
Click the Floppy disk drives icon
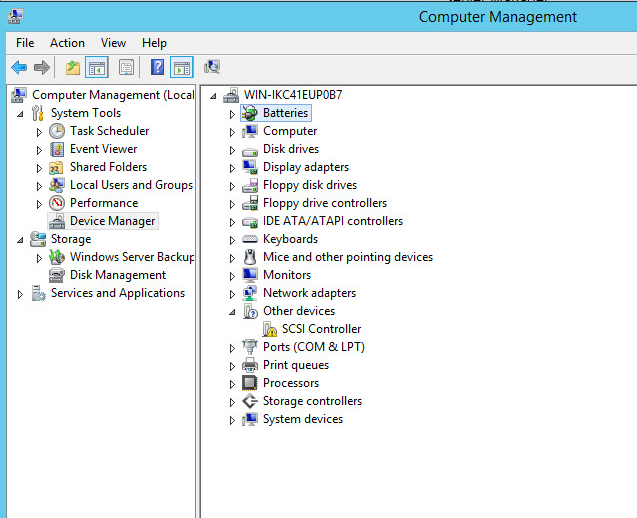250,185
